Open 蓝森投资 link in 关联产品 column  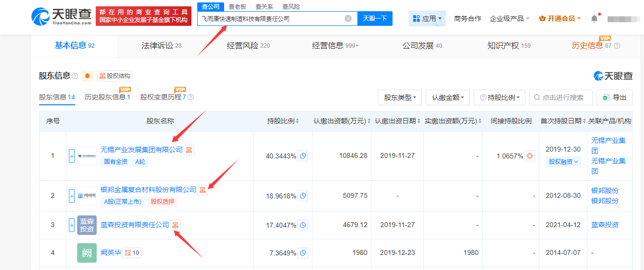605,225
